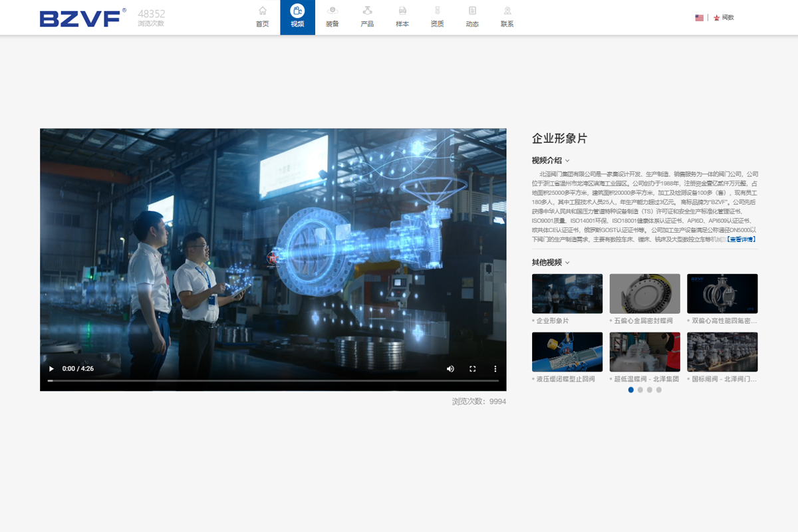Image resolution: width=798 pixels, height=532 pixels.
Task: Go to 首页 home icon
Action: [263, 11]
